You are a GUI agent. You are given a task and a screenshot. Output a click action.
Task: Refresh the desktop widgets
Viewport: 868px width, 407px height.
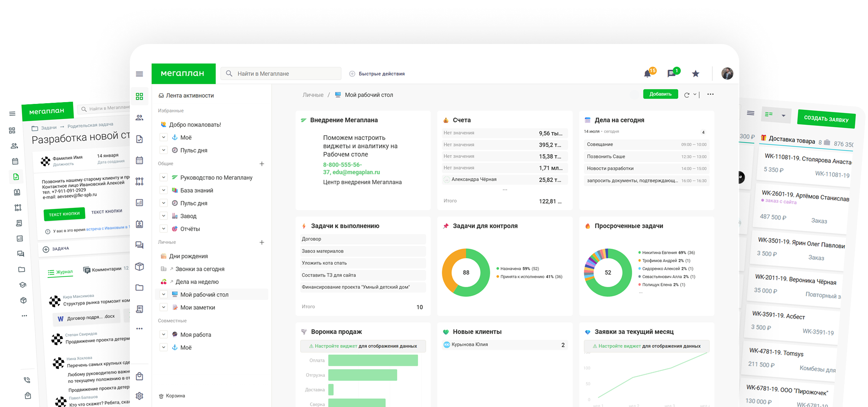[x=687, y=95]
